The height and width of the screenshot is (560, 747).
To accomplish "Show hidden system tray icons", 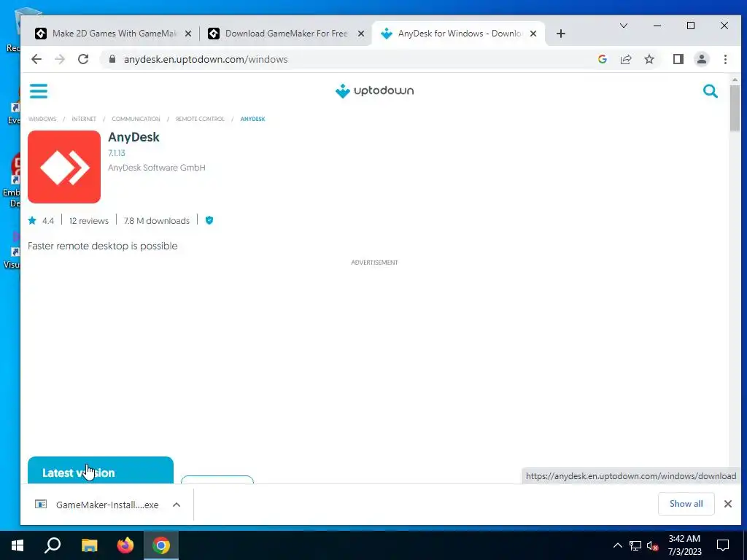I will pyautogui.click(x=617, y=545).
